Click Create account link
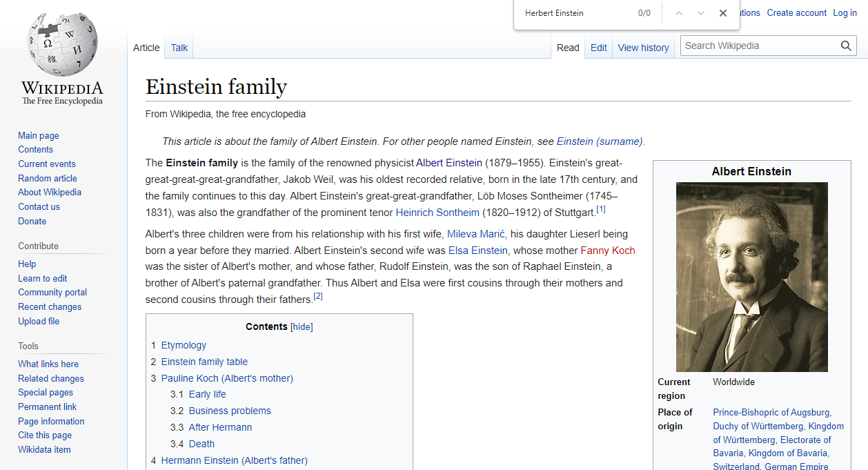Image resolution: width=868 pixels, height=470 pixels. click(x=797, y=13)
